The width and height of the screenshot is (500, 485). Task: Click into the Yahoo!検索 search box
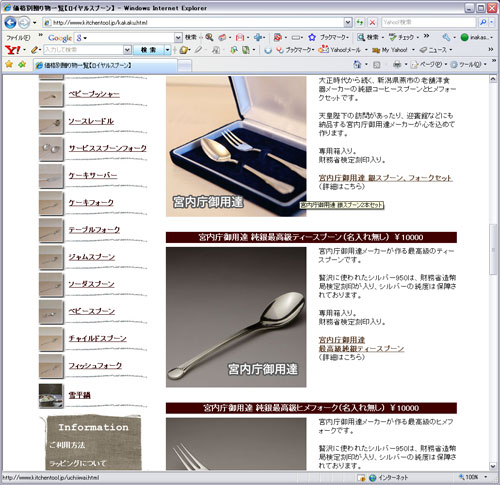pyautogui.click(x=428, y=22)
